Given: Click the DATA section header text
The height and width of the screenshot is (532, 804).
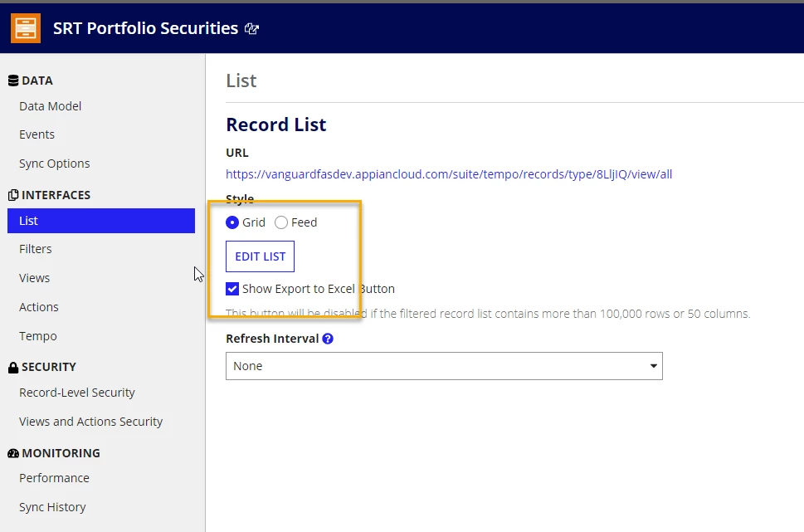Looking at the screenshot, I should point(37,81).
